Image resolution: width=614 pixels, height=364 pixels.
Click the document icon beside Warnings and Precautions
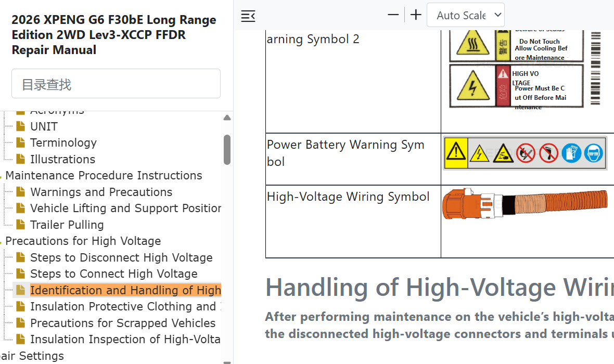pos(21,191)
